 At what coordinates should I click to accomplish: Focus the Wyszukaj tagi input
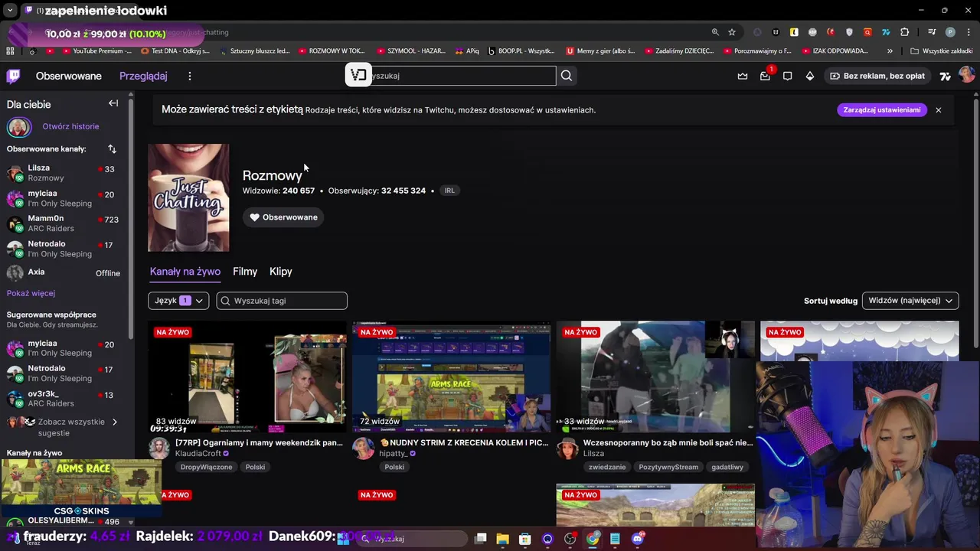pyautogui.click(x=282, y=301)
